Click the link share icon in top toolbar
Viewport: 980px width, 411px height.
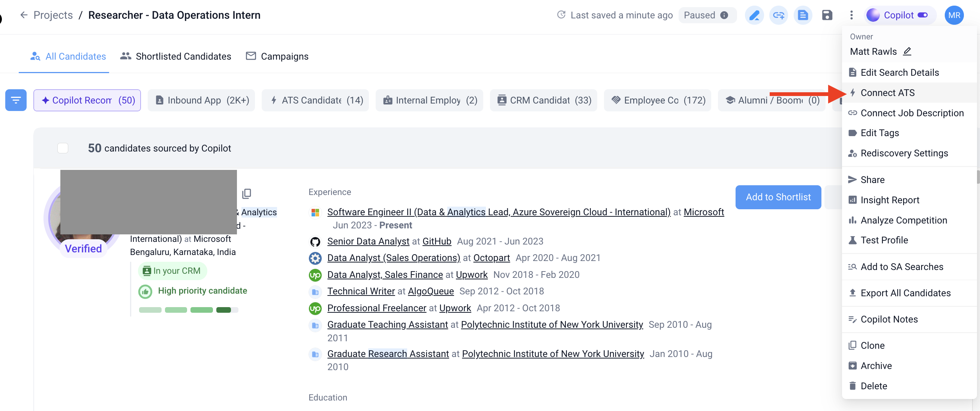(x=778, y=15)
